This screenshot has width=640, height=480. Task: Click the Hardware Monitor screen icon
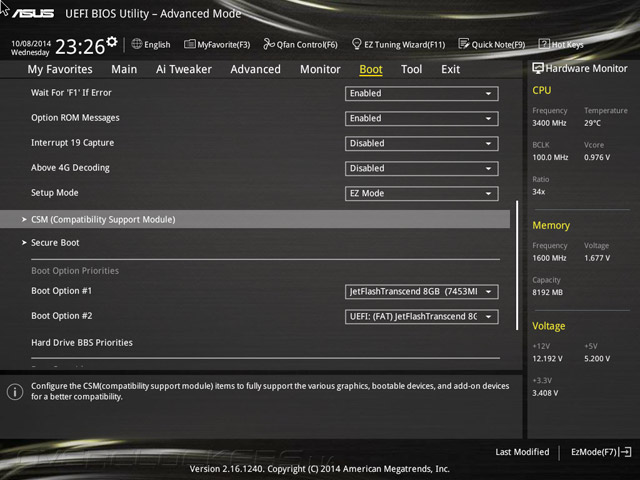click(x=538, y=68)
